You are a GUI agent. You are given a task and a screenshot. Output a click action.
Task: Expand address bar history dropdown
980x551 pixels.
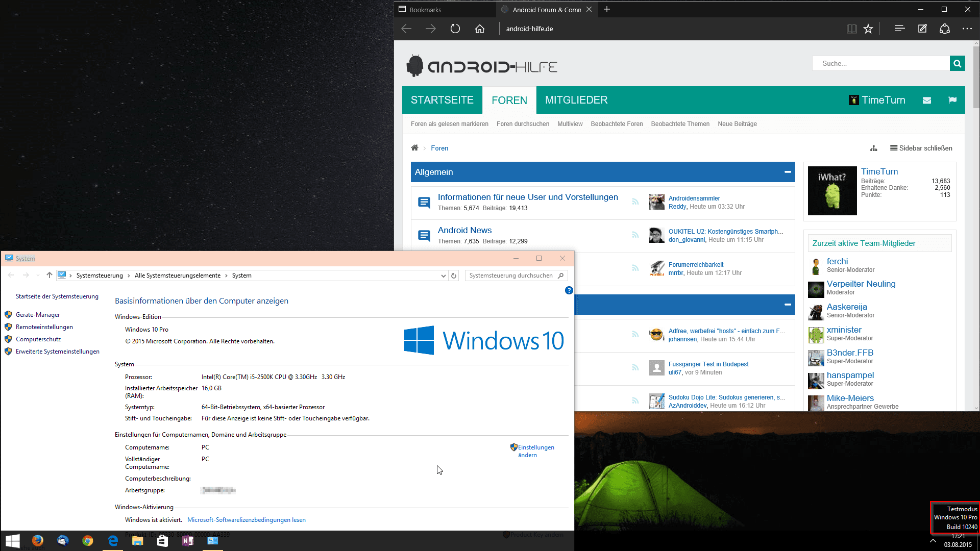pyautogui.click(x=443, y=275)
